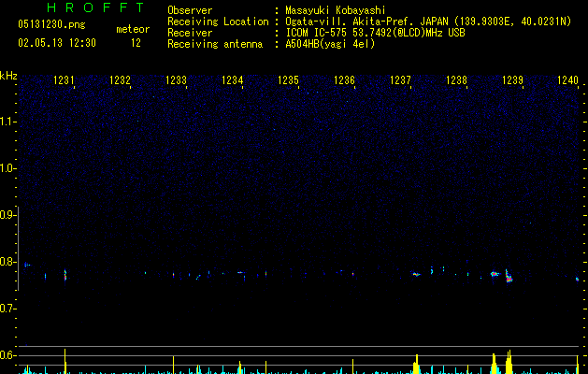Click the 1231 time axis marker
The image size is (588, 374).
[64, 79]
